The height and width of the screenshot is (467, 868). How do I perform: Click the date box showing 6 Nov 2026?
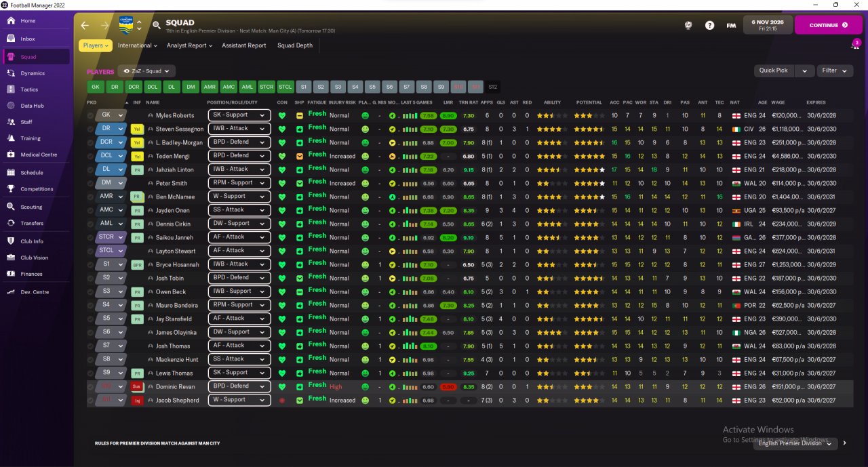[x=767, y=25]
